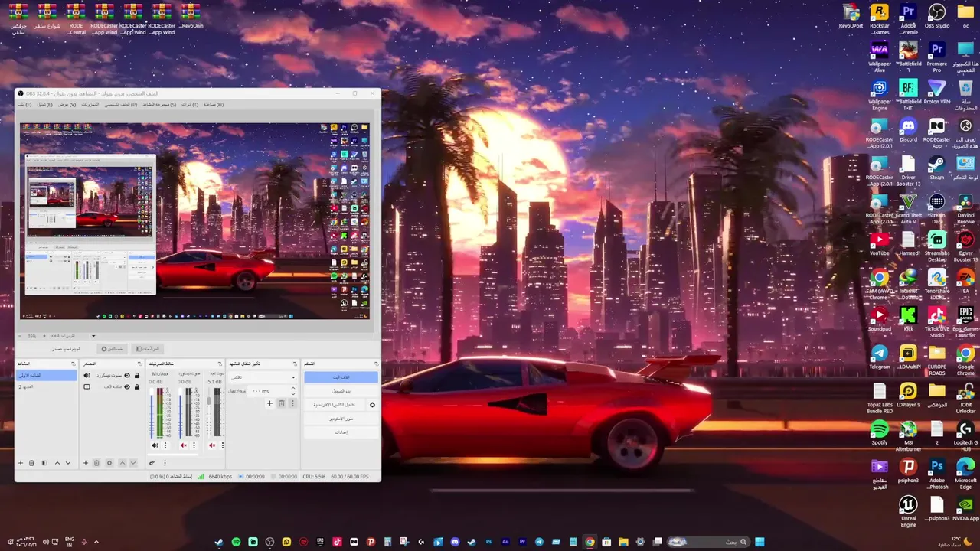Open Proton VPN desktop shortcut
The image size is (980, 551).
(x=937, y=92)
